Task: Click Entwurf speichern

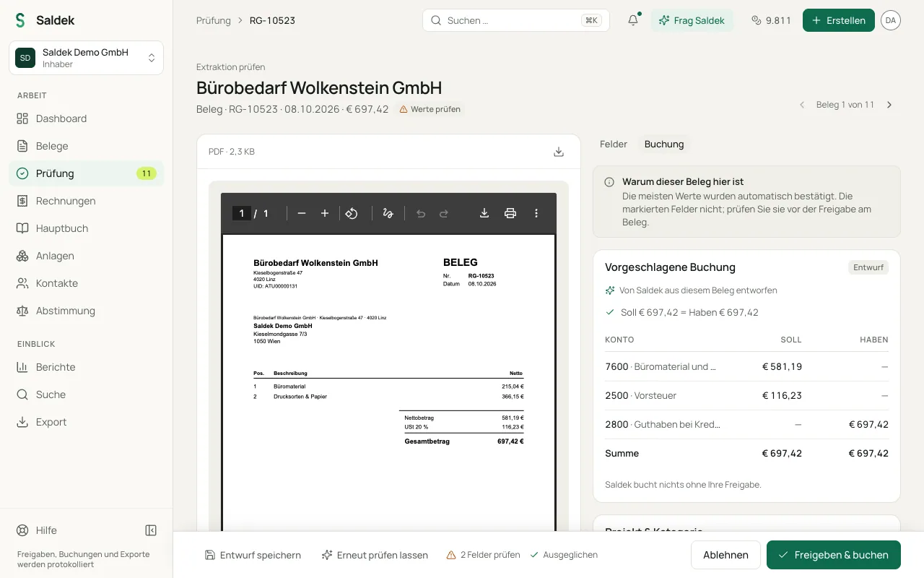Action: [x=253, y=555]
